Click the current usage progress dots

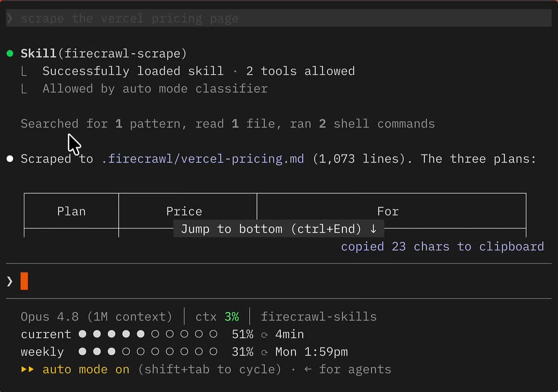pos(148,334)
